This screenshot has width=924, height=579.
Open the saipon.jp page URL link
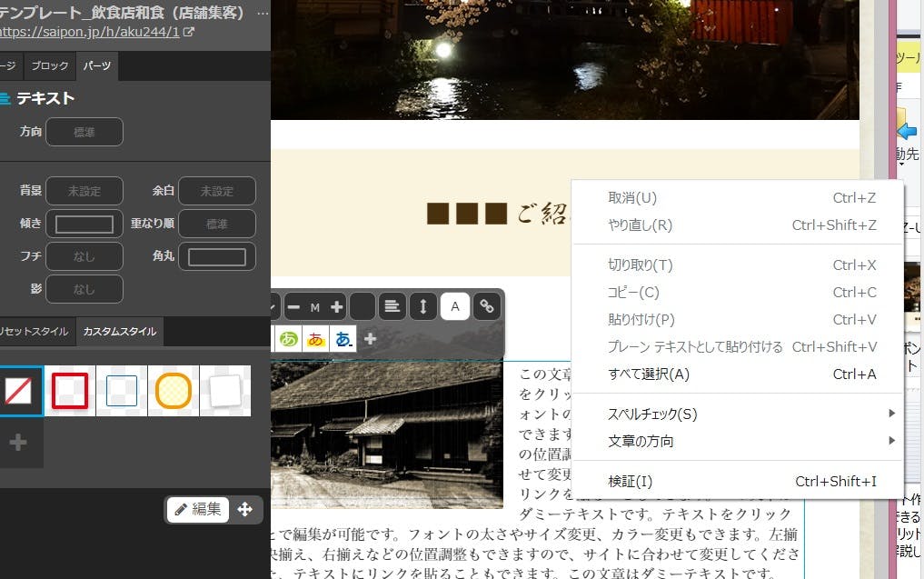[x=91, y=32]
